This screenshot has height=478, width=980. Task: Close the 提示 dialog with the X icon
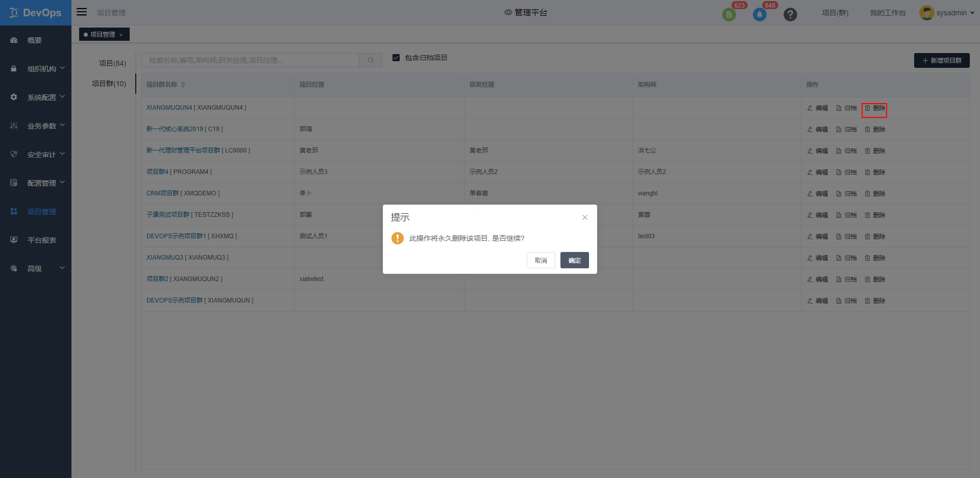tap(585, 217)
